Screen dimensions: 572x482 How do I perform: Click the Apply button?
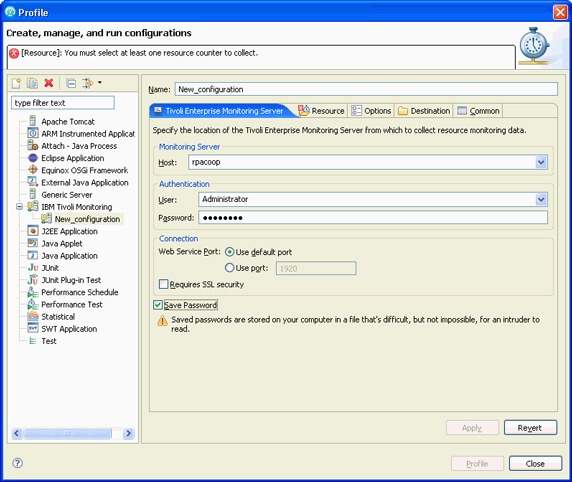(472, 428)
